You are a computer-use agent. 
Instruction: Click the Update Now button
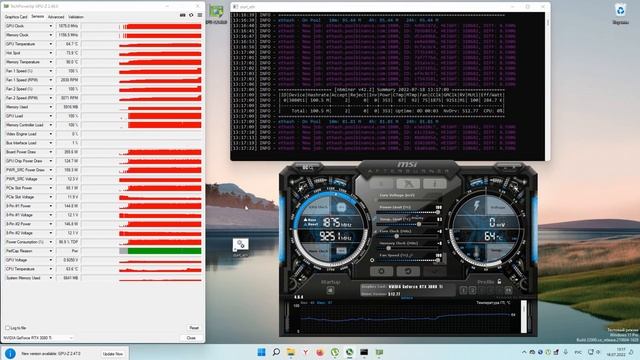point(113,354)
